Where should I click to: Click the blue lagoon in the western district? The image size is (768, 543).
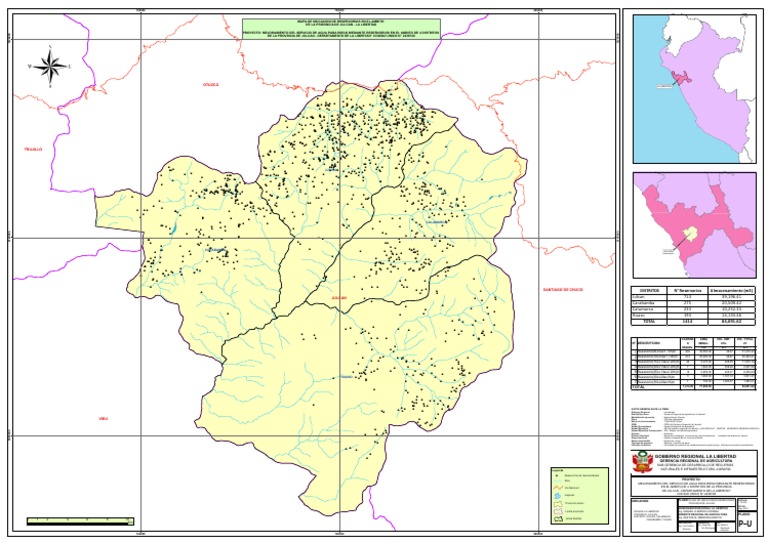(x=173, y=229)
